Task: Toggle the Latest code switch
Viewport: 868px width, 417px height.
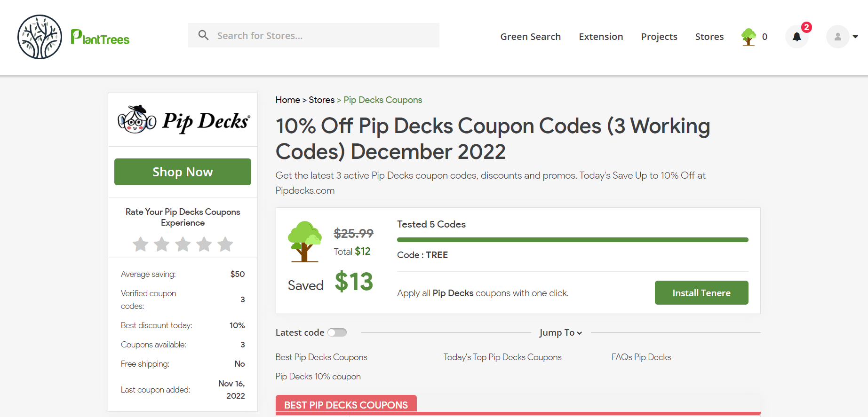Action: (x=337, y=332)
